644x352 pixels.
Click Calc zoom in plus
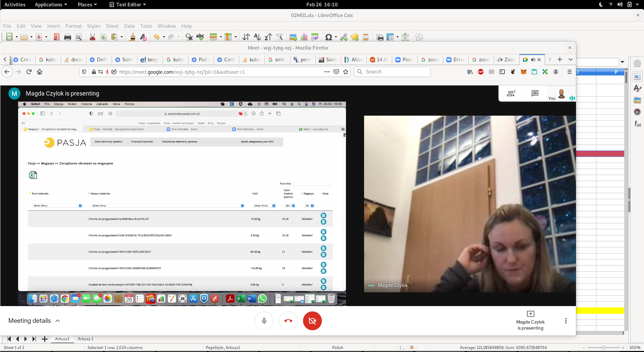623,348
